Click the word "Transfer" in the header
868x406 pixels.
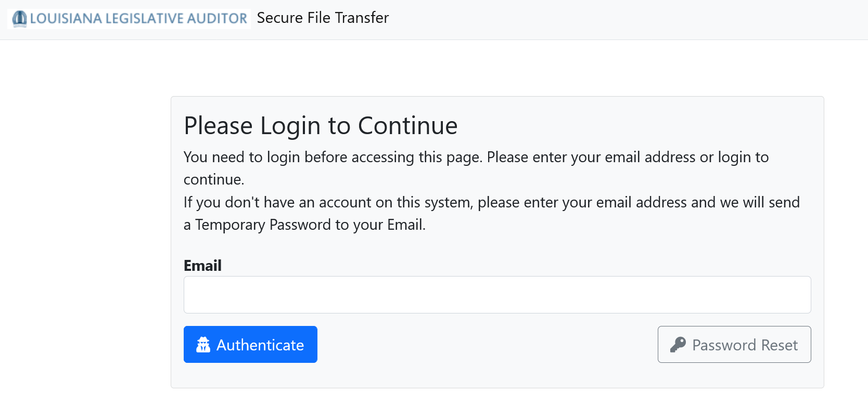click(362, 18)
